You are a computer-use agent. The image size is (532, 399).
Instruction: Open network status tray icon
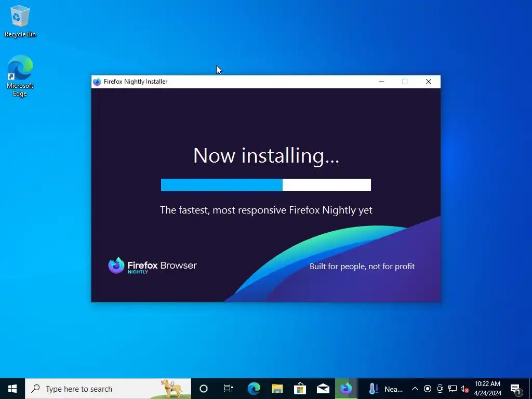(453, 389)
